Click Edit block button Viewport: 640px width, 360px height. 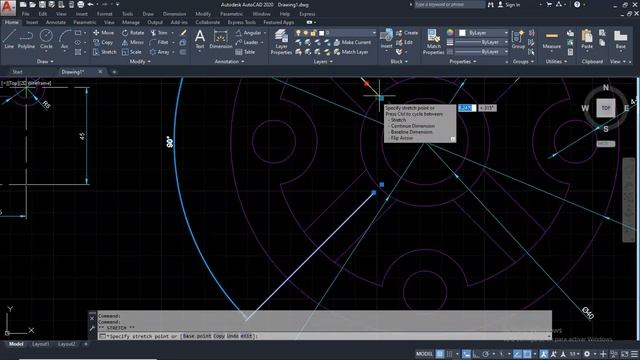[404, 42]
